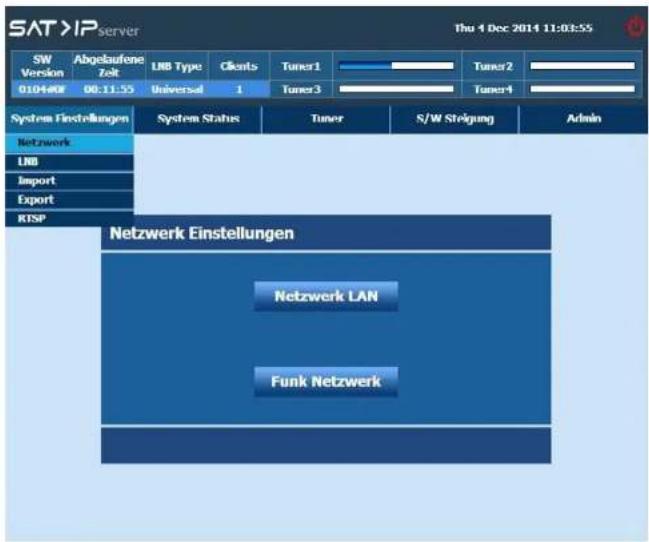The height and width of the screenshot is (542, 649).
Task: Click the Tuner4 signal bar
Action: [582, 89]
